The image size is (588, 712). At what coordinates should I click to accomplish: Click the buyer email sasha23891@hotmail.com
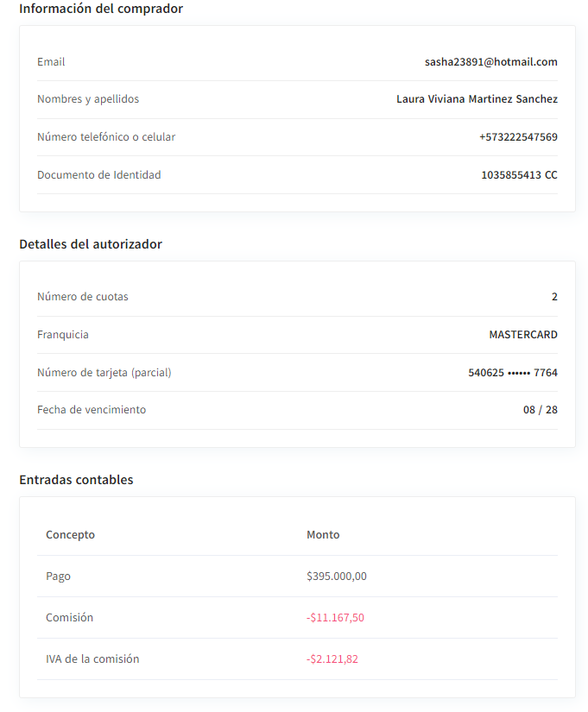[x=490, y=62]
